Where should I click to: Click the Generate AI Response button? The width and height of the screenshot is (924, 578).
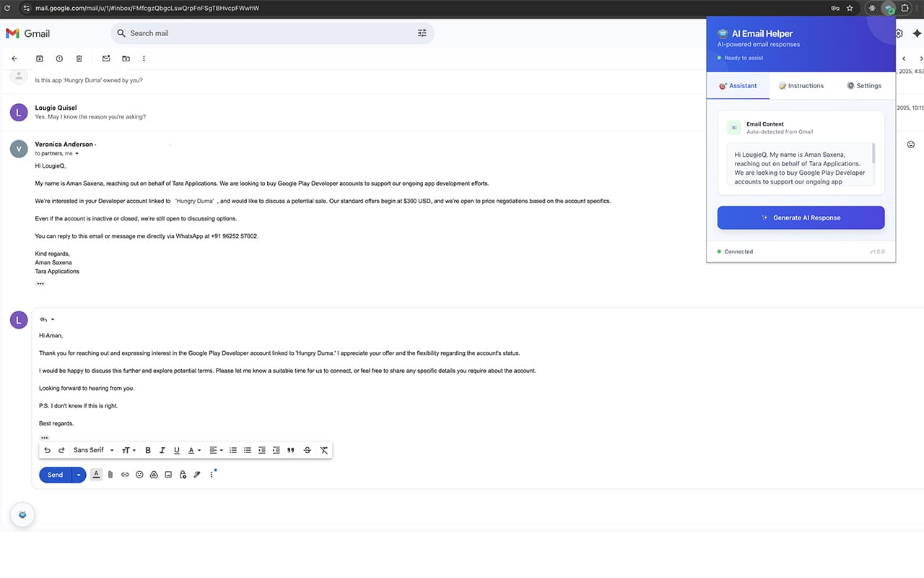click(x=801, y=217)
